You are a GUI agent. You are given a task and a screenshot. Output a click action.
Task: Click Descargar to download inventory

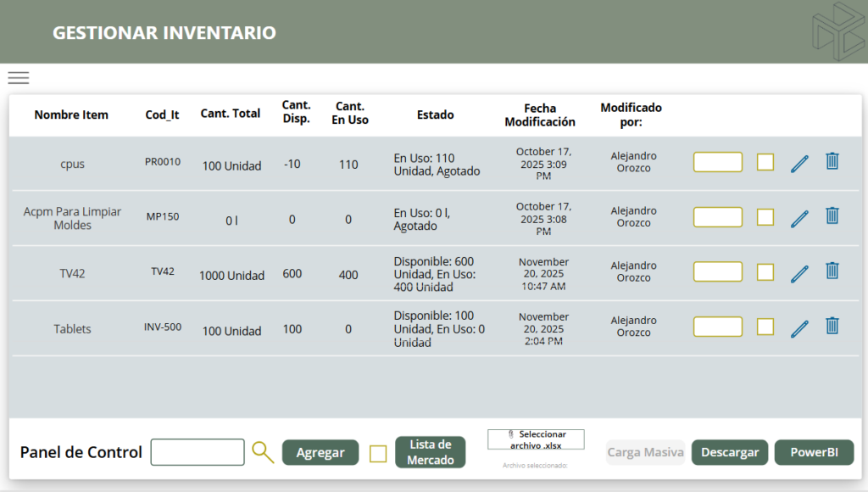tap(730, 452)
